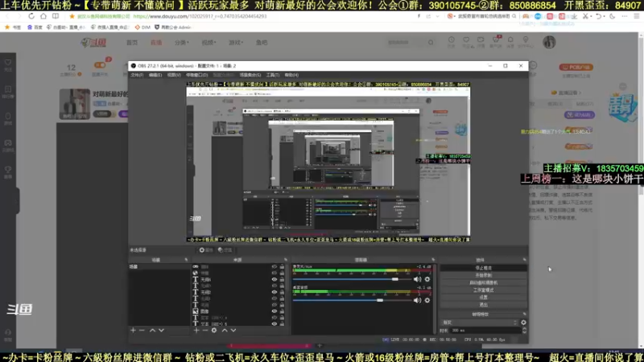Screen dimensions: 644x362
Task: Click the Douyu search magnifier icon
Action: (431, 43)
